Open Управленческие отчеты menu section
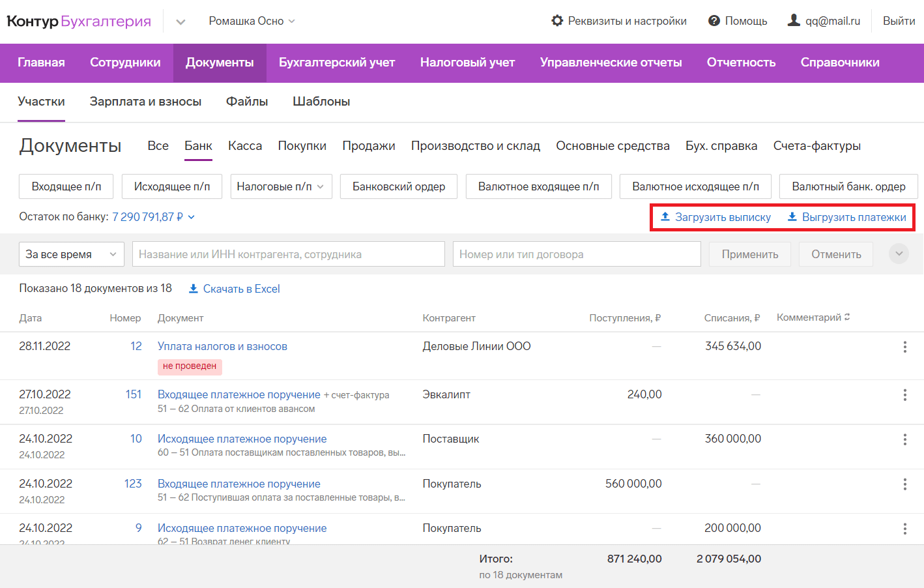 611,63
